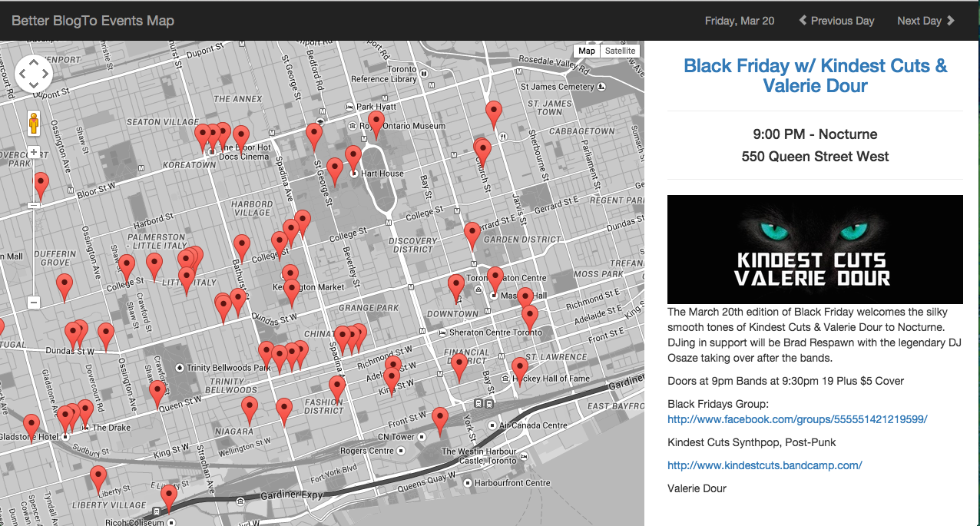Pan the map left with the arrow control
The width and height of the screenshot is (980, 526).
[x=21, y=74]
